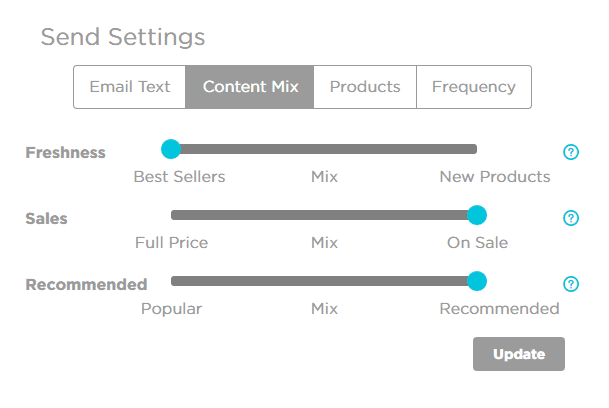Select the Content Mix tab
This screenshot has width=609, height=408.
[250, 87]
